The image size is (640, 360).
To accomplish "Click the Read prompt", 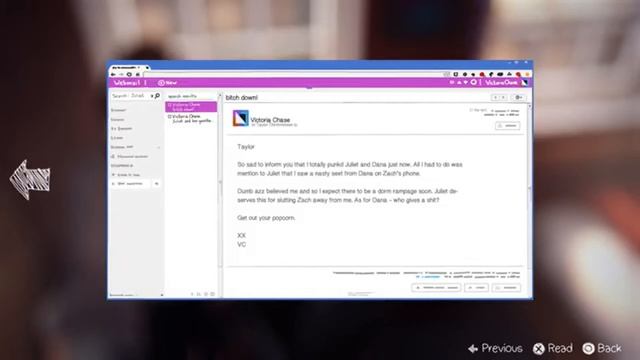I will point(553,348).
